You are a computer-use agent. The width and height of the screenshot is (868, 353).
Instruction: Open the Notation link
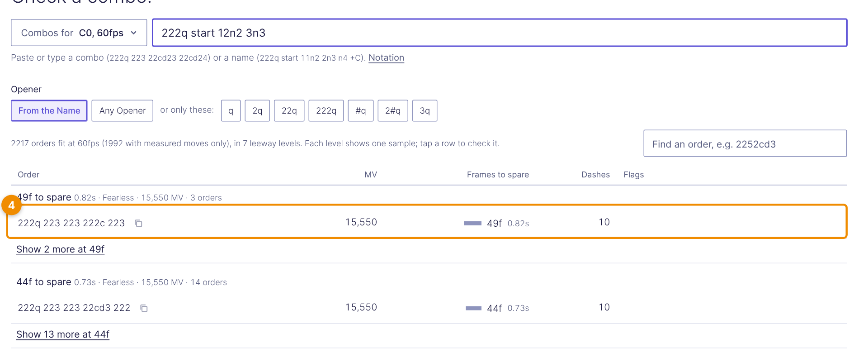tap(386, 58)
